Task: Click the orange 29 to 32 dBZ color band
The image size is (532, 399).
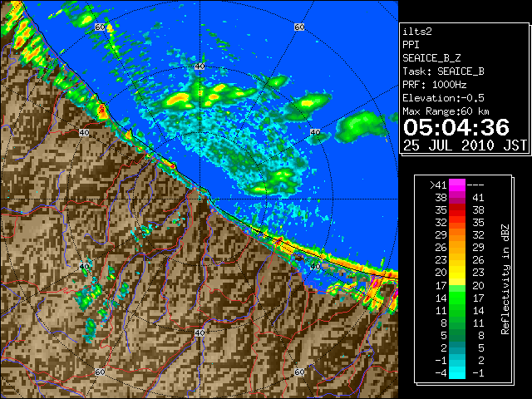Action: pyautogui.click(x=457, y=235)
